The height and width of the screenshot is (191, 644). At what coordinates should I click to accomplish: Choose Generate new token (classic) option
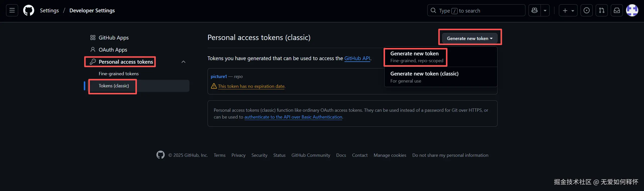424,77
